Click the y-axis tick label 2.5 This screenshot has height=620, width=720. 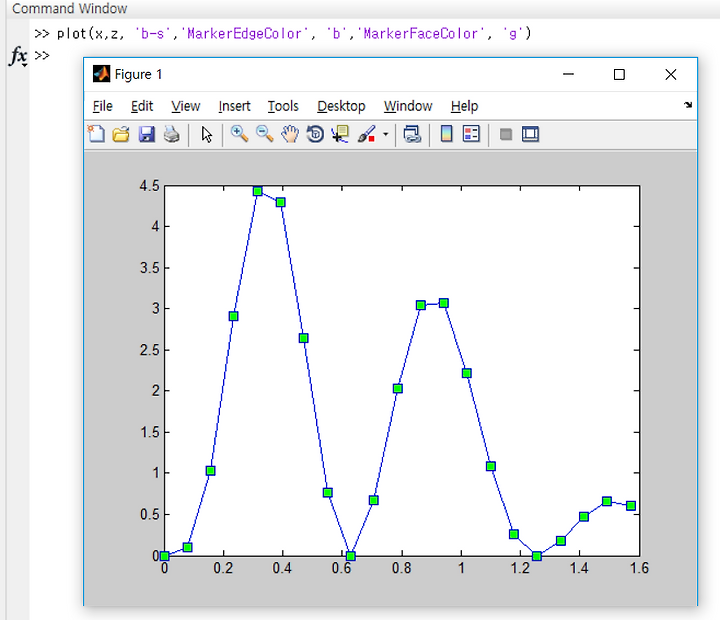coord(150,350)
